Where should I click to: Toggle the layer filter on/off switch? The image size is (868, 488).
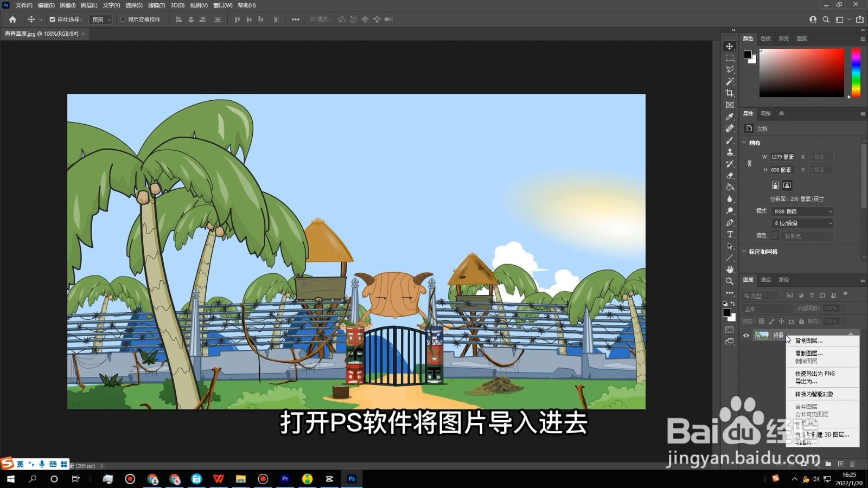845,294
